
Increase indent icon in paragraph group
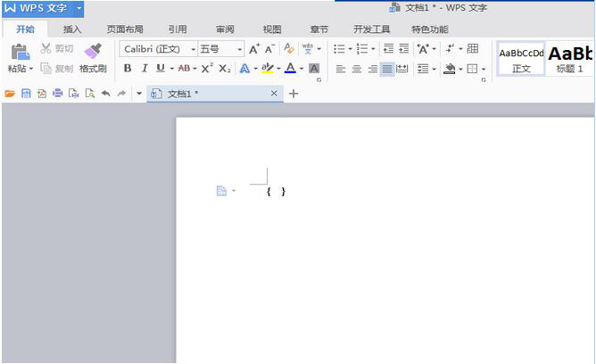403,49
